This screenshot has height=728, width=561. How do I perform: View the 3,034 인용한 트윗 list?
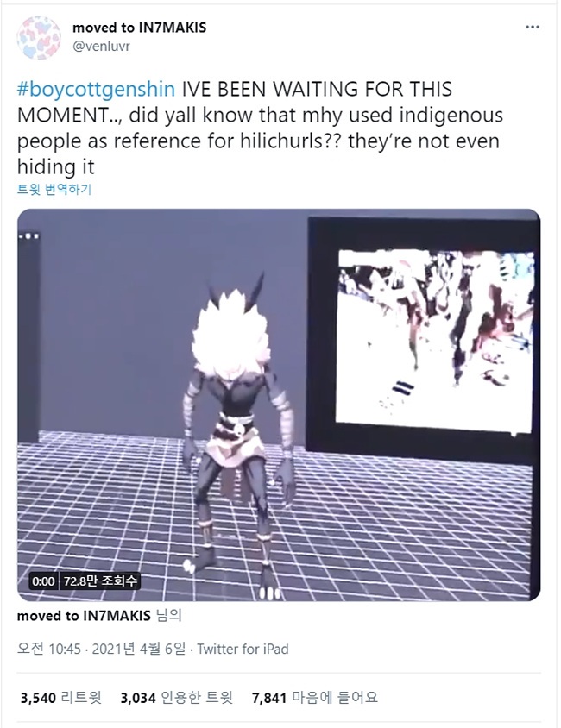(176, 698)
